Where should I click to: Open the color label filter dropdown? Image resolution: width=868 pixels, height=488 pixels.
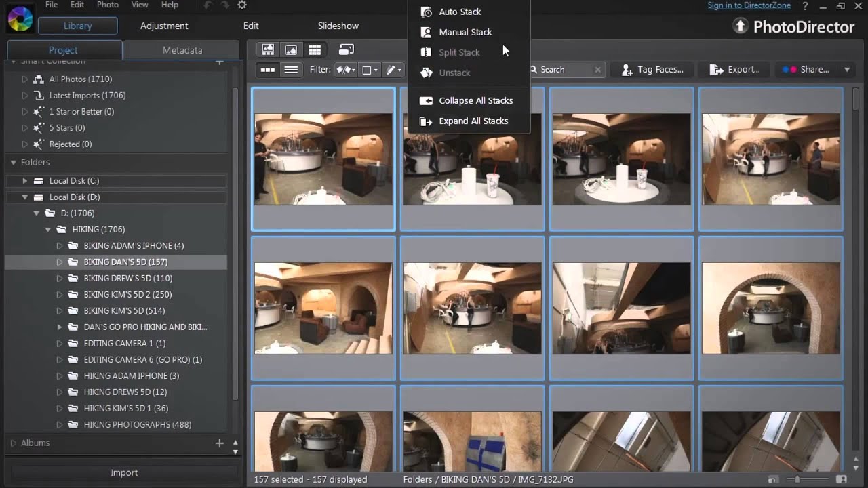370,70
